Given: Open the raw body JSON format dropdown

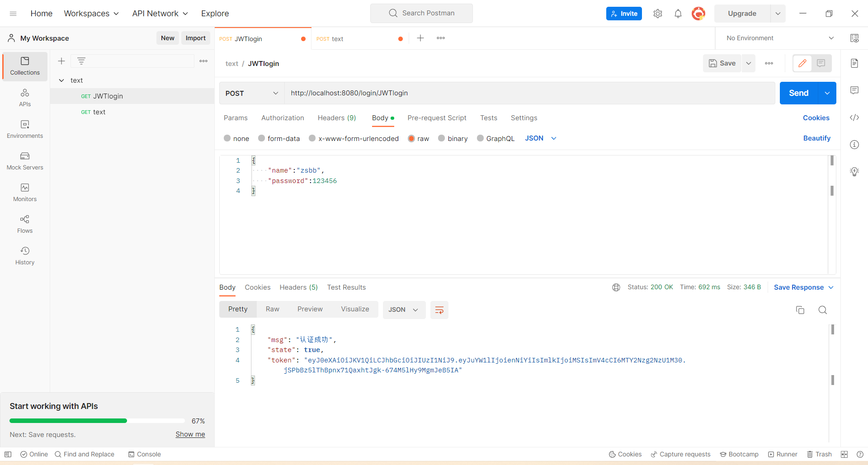Looking at the screenshot, I should [x=541, y=138].
